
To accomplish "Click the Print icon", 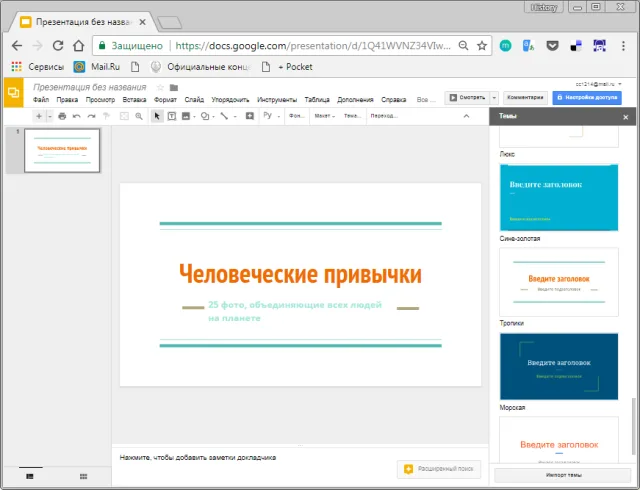I will pyautogui.click(x=62, y=116).
